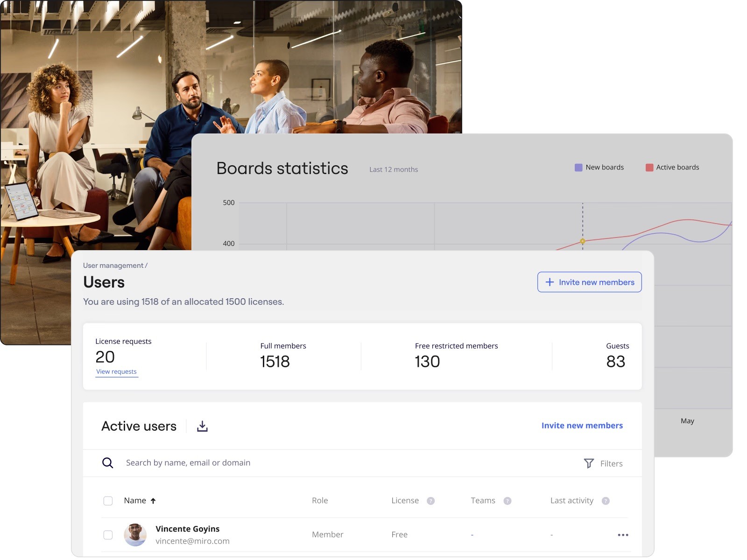Click Invite new members text link

click(x=582, y=426)
